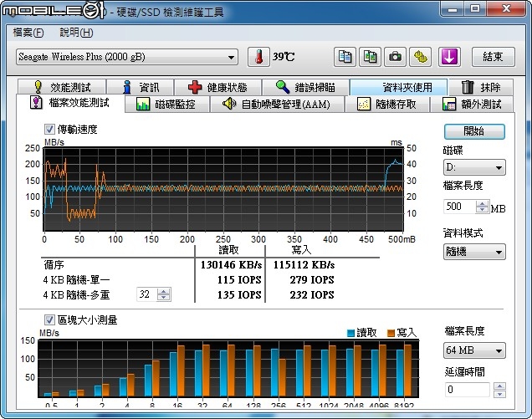Viewport: 532px width, 419px height.
Task: Expand the 資料模式 隨機 dropdown
Action: (x=474, y=252)
